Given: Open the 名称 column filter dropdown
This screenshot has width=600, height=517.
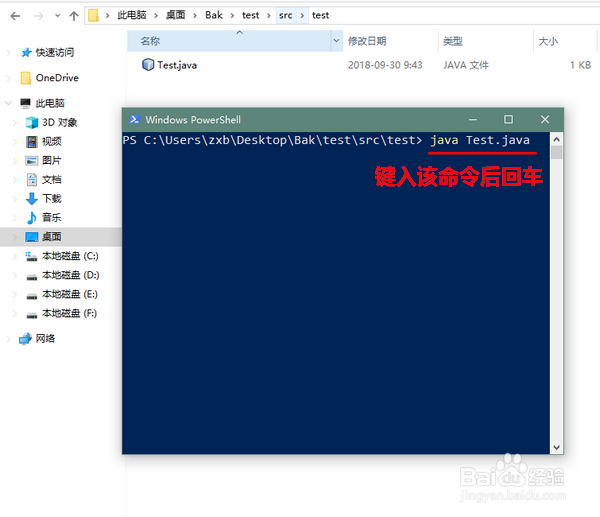Looking at the screenshot, I should point(336,41).
